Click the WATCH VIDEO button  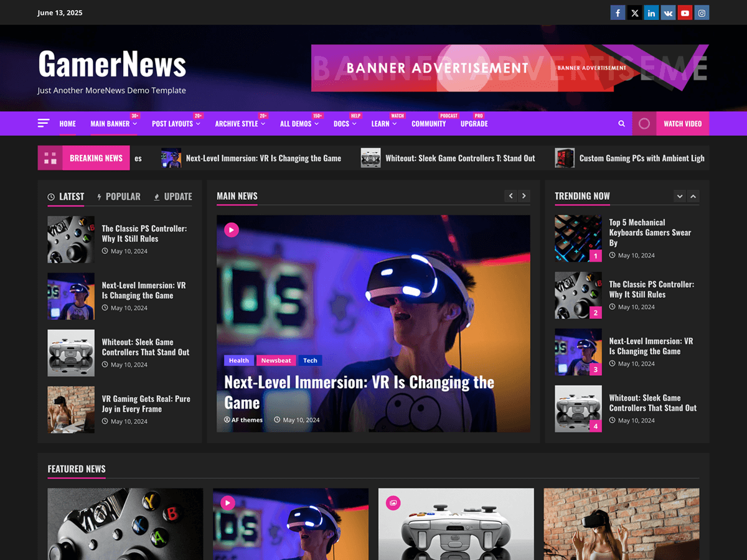pyautogui.click(x=682, y=123)
